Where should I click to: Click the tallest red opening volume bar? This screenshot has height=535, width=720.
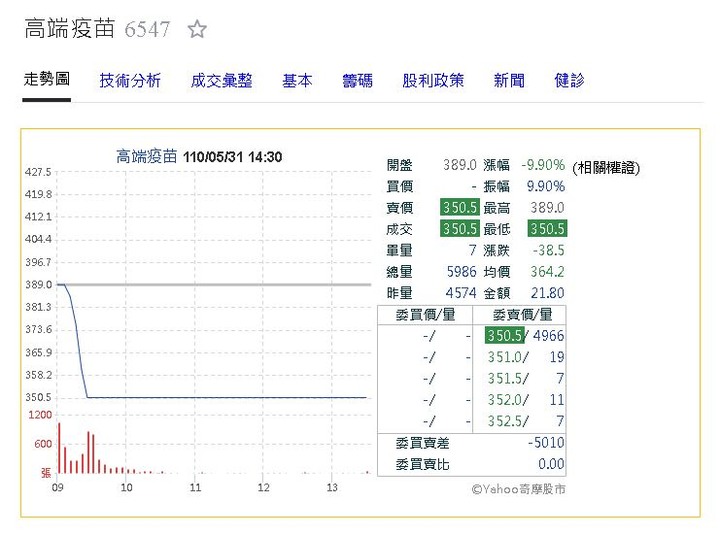click(x=59, y=448)
